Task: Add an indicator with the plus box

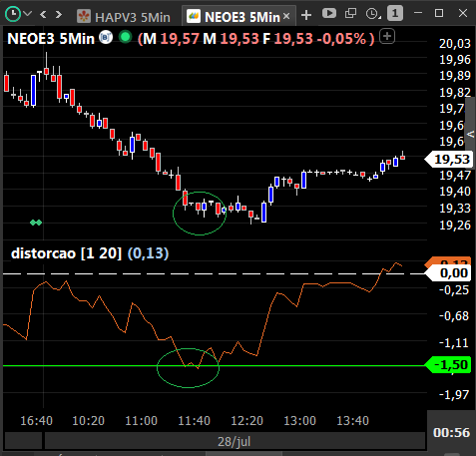Action: pyautogui.click(x=387, y=36)
